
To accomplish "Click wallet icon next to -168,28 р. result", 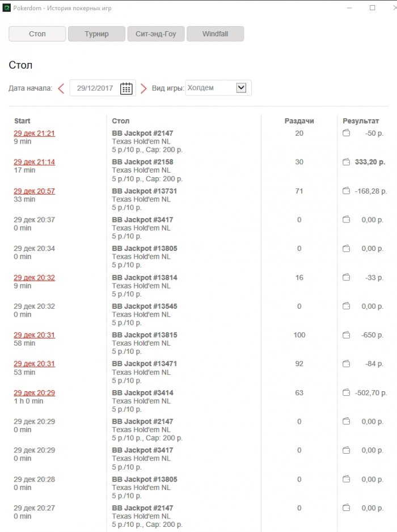I will pos(346,191).
